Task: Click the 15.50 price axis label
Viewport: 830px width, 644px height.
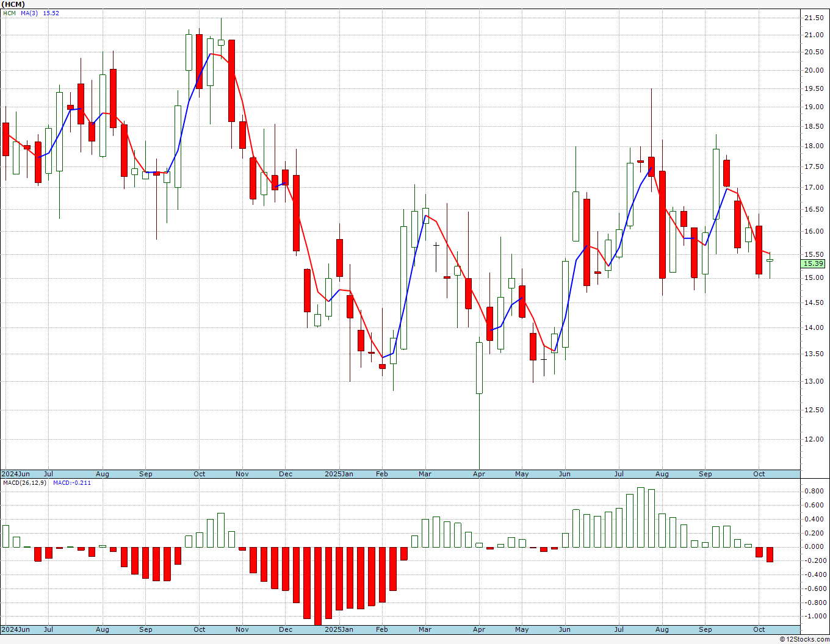Action: [813, 255]
